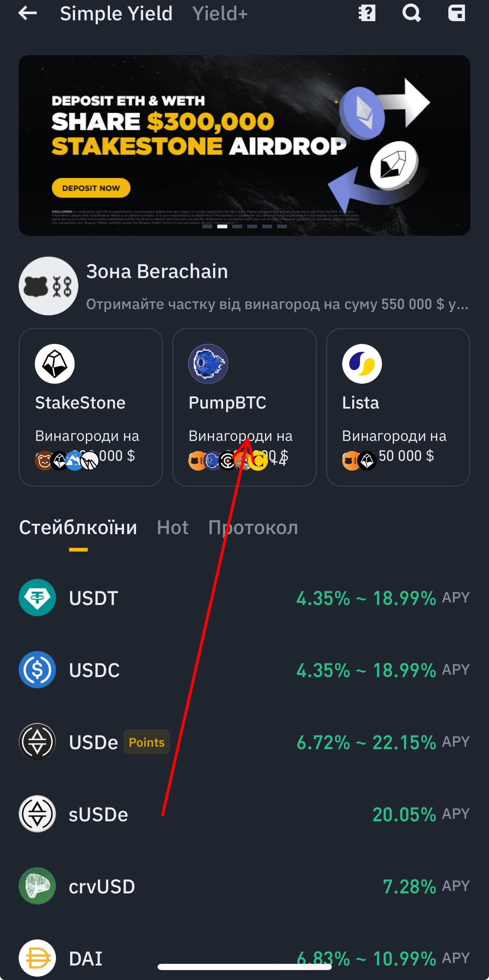Switch to the Hot category tab
Image resolution: width=489 pixels, height=980 pixels.
pyautogui.click(x=173, y=528)
